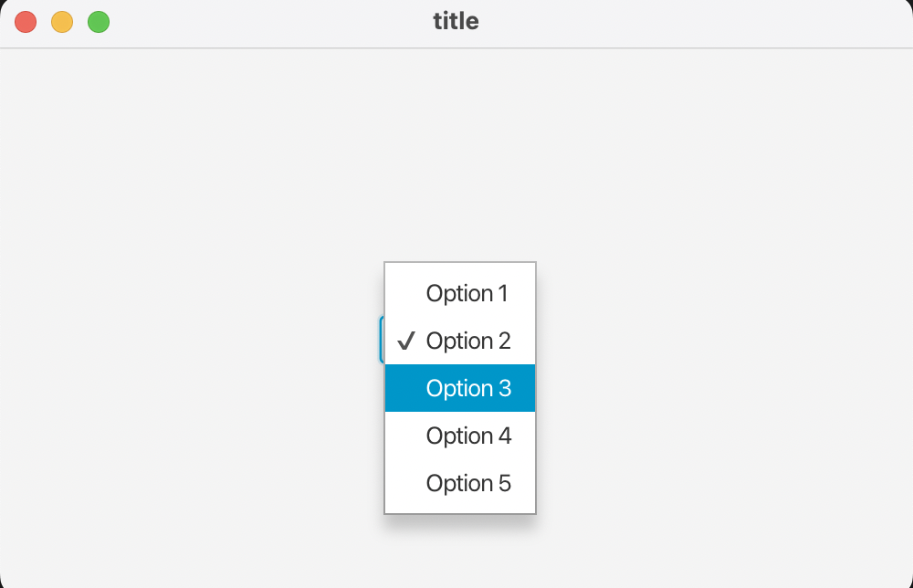
Task: Close the window with the red button
Action: pos(26,22)
